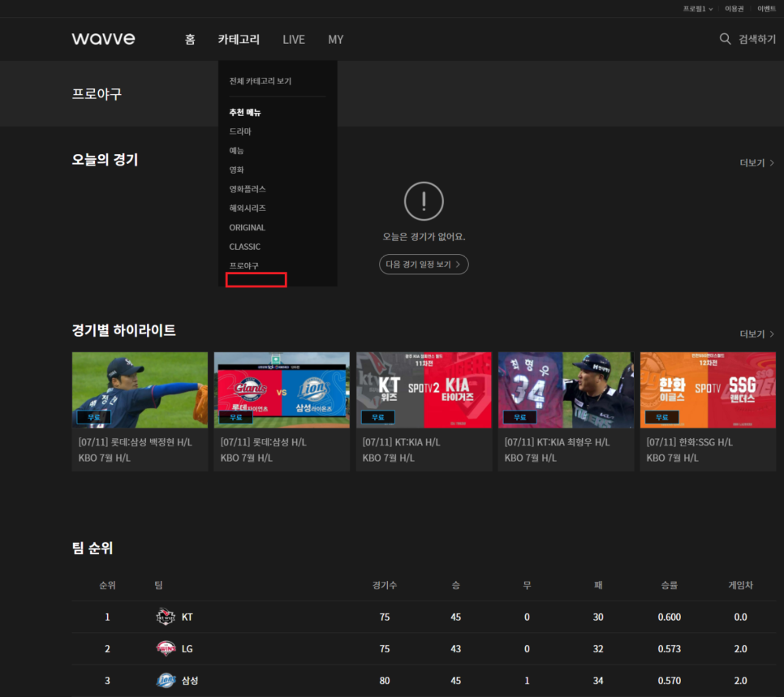Open 롯데:삼성 백정현 H/L thumbnail
Viewport: 784px width, 697px height.
click(140, 390)
